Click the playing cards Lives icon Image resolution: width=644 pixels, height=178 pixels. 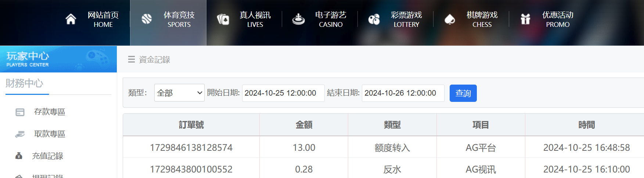point(223,19)
